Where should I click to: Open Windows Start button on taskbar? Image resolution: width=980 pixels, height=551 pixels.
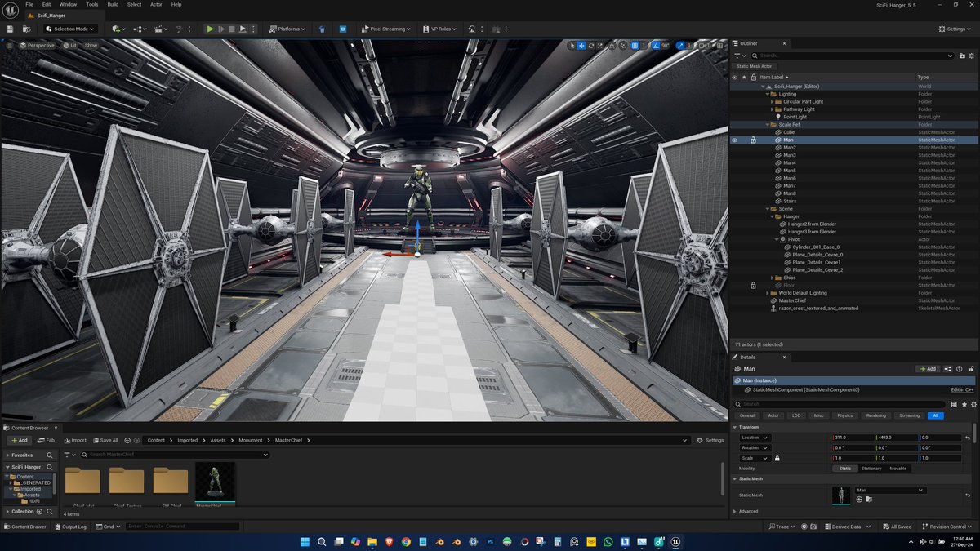[x=305, y=542]
